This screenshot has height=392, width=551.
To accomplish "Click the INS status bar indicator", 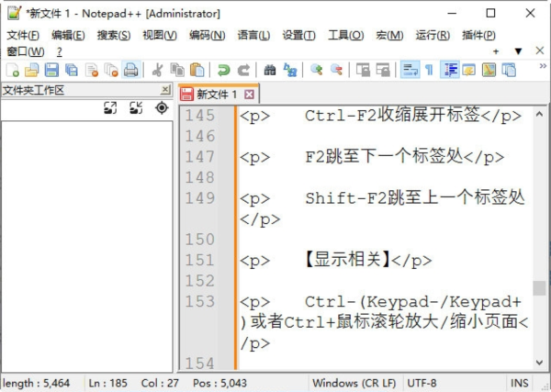I will (x=519, y=383).
